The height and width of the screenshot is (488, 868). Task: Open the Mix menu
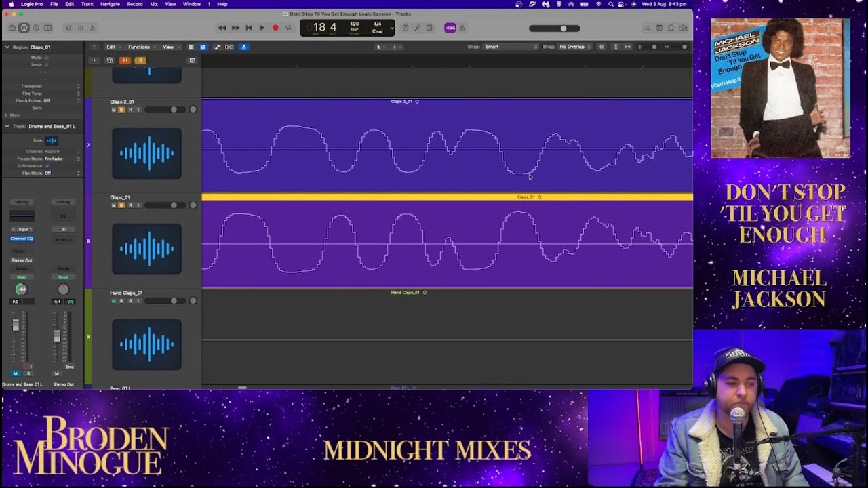tap(154, 4)
